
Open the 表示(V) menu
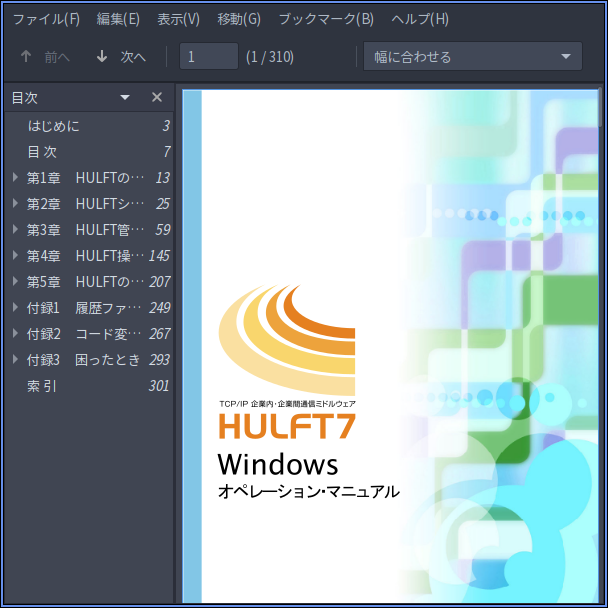pos(178,19)
